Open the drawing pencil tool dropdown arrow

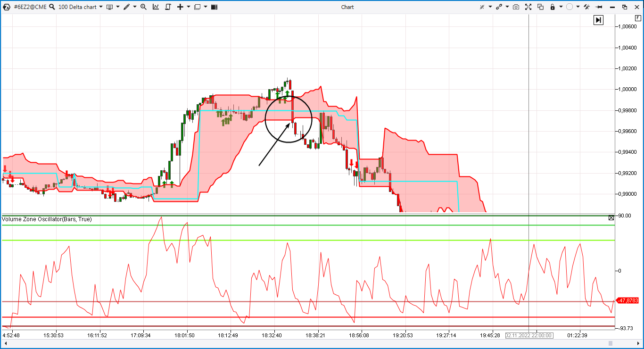(135, 7)
